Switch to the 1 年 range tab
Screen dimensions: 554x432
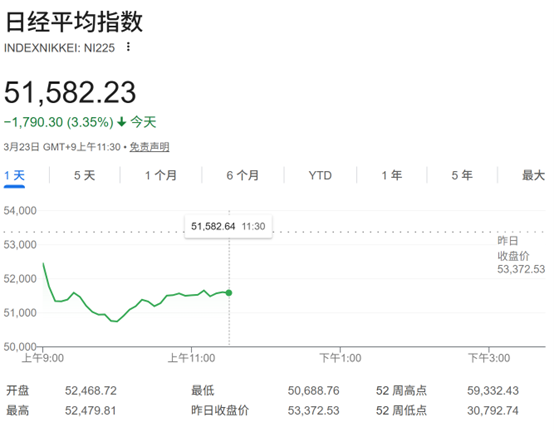pyautogui.click(x=392, y=176)
